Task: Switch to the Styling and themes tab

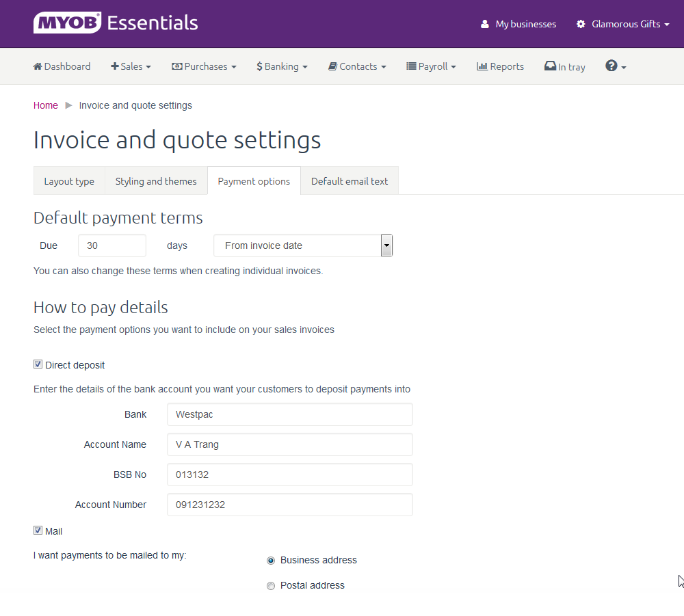Action: coord(156,181)
